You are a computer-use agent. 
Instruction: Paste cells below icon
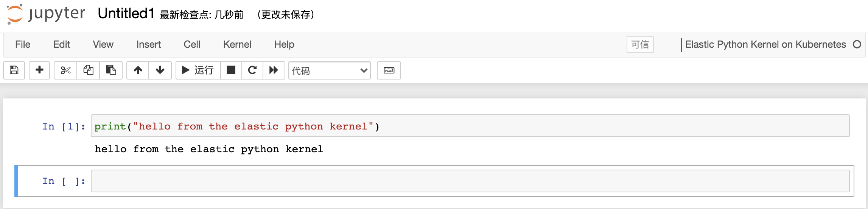click(x=111, y=70)
